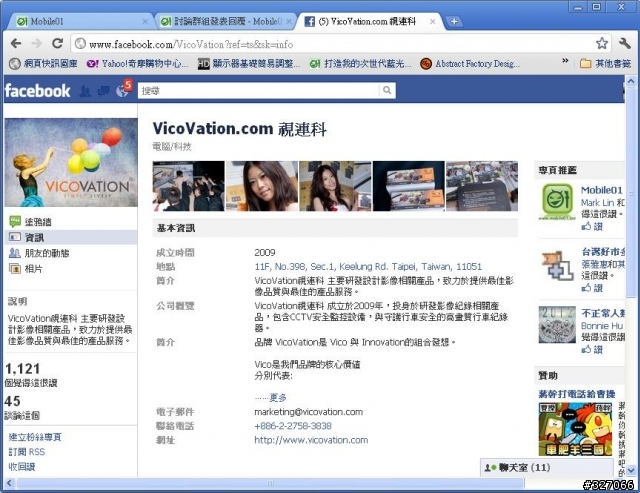Click the search magnifier button

click(387, 91)
